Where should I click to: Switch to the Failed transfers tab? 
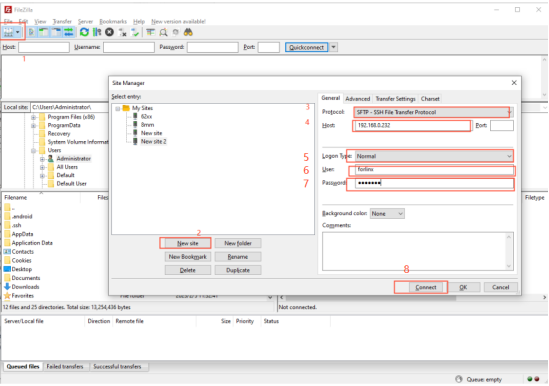65,366
